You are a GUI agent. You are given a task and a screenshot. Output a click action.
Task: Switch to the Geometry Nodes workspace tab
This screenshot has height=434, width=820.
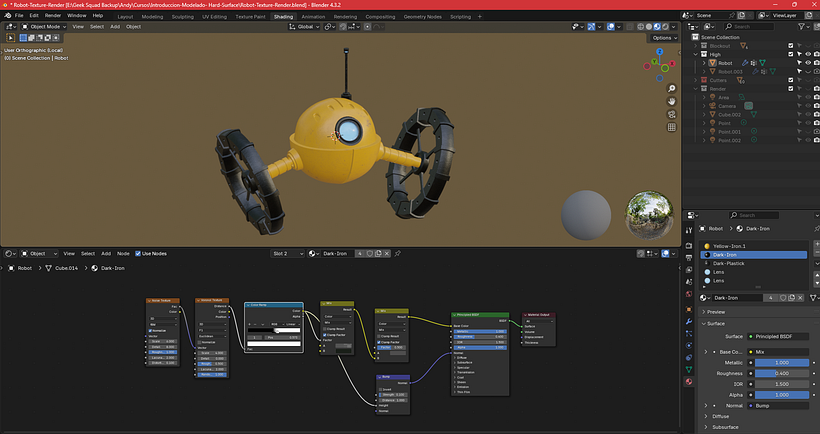423,17
